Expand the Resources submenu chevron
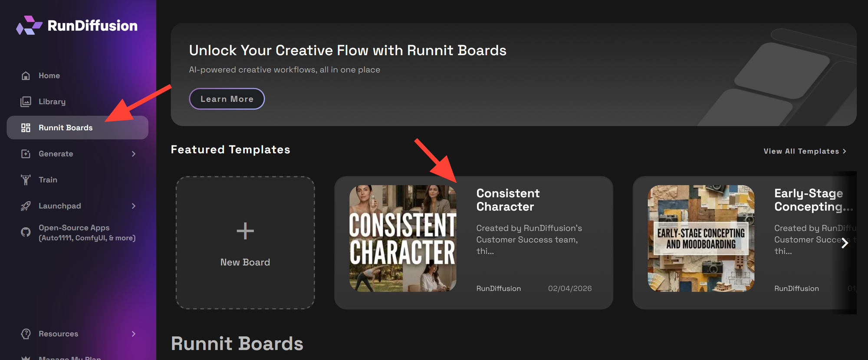 coord(134,334)
